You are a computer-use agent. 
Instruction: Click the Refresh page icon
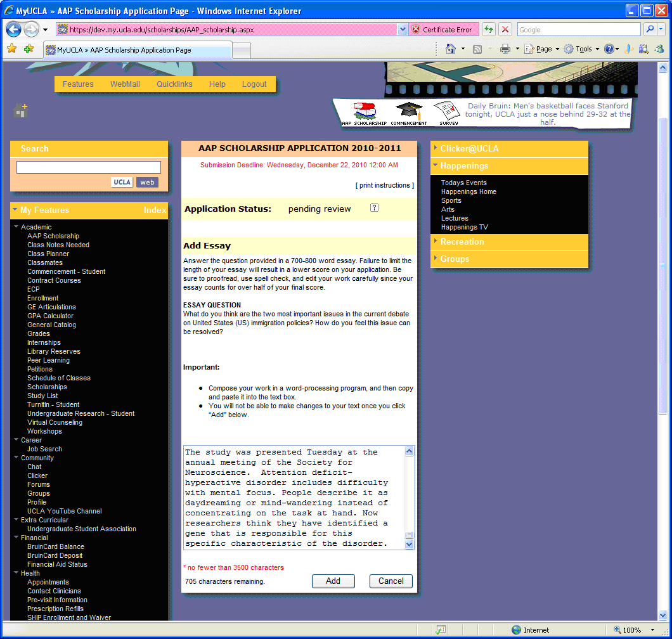coord(489,29)
